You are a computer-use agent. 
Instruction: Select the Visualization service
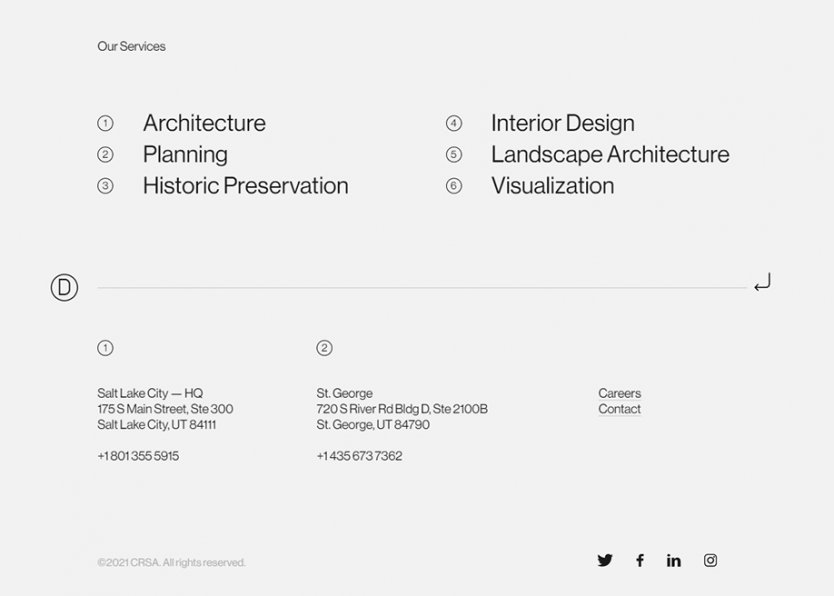coord(552,186)
